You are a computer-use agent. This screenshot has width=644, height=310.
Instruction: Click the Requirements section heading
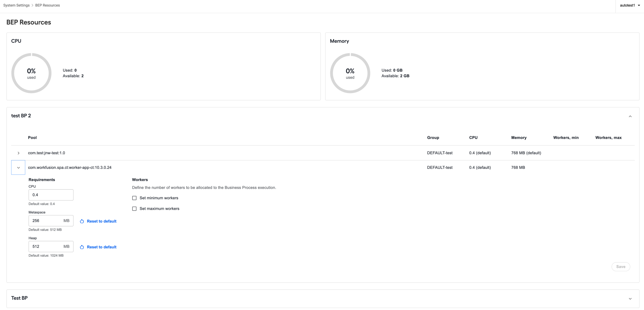[42, 180]
